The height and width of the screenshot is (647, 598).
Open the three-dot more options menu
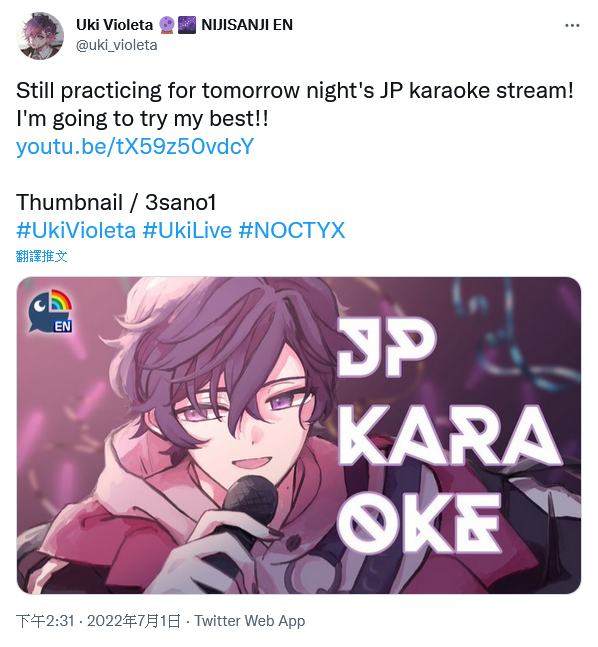(x=572, y=26)
